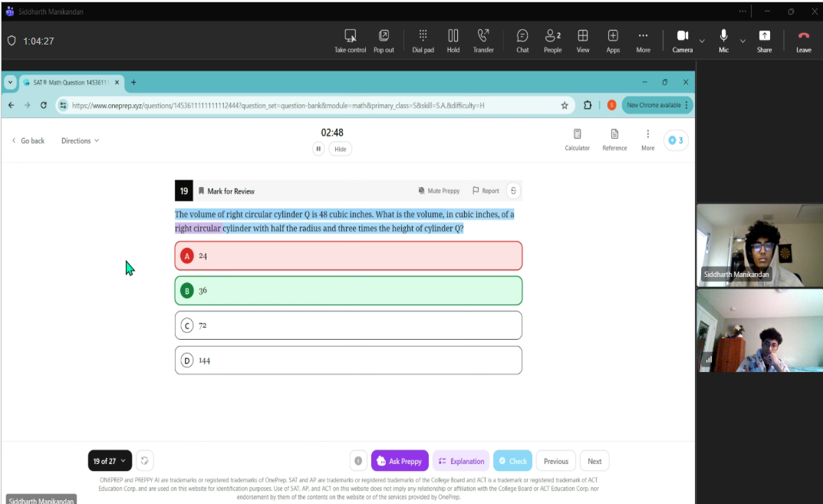Open Chrome extensions puzzle icon

point(588,105)
